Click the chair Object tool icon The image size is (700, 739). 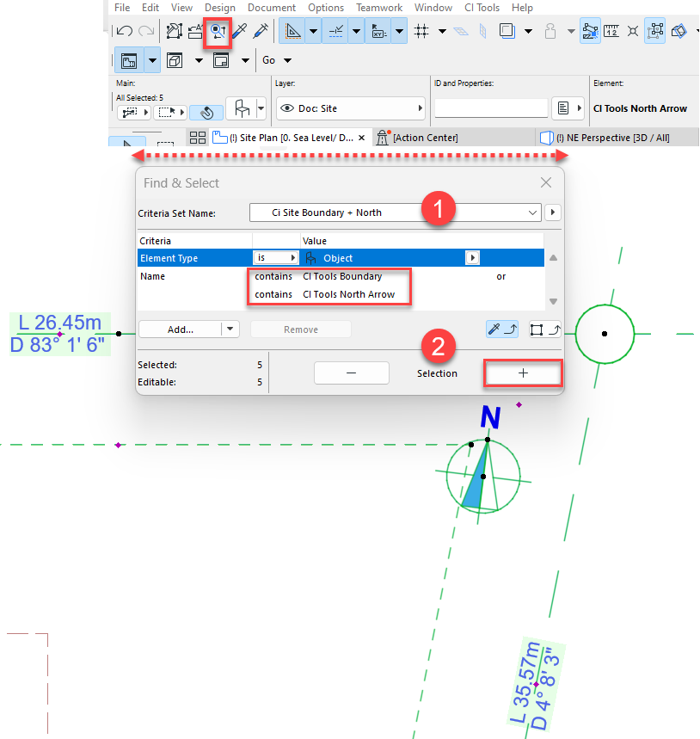click(x=243, y=109)
